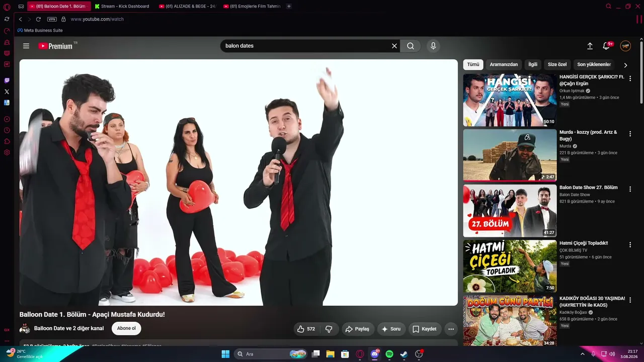Screen dimensions: 644x362
Task: Open Twitch in the Opera sidebar
Action: [x=7, y=80]
